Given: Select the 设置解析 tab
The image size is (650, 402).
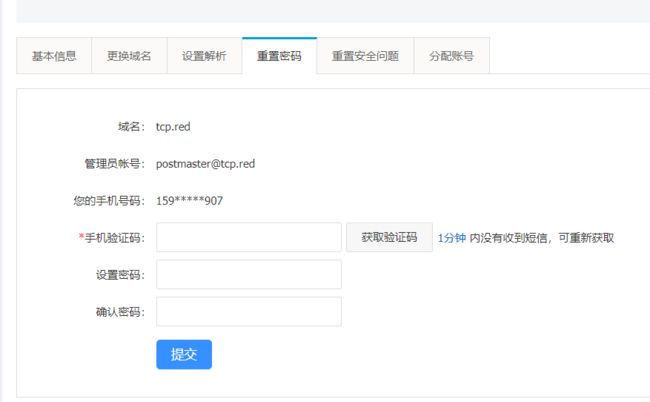Looking at the screenshot, I should pos(204,56).
